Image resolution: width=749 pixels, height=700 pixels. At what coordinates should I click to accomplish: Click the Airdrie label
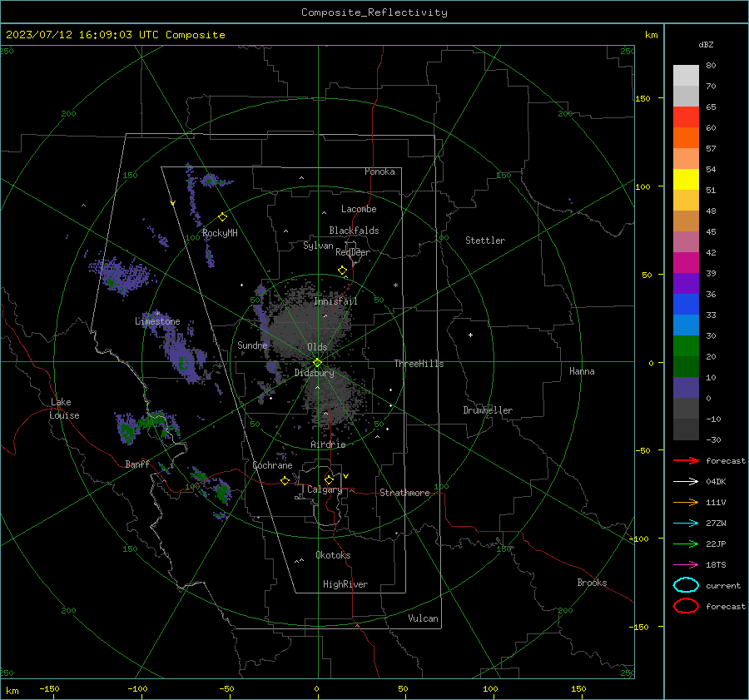[328, 444]
